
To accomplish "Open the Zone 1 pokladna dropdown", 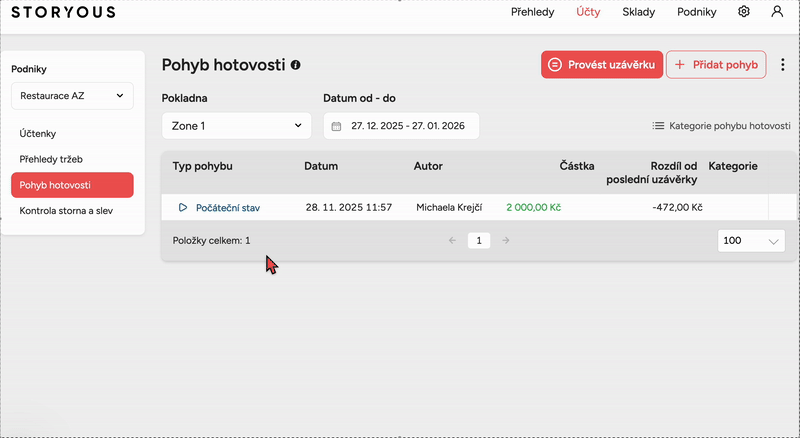I will (236, 126).
